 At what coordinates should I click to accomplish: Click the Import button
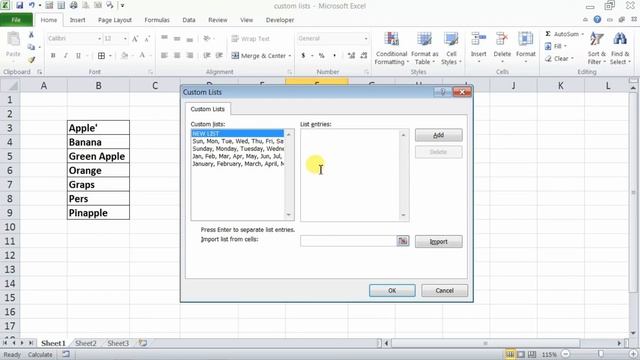tap(439, 242)
